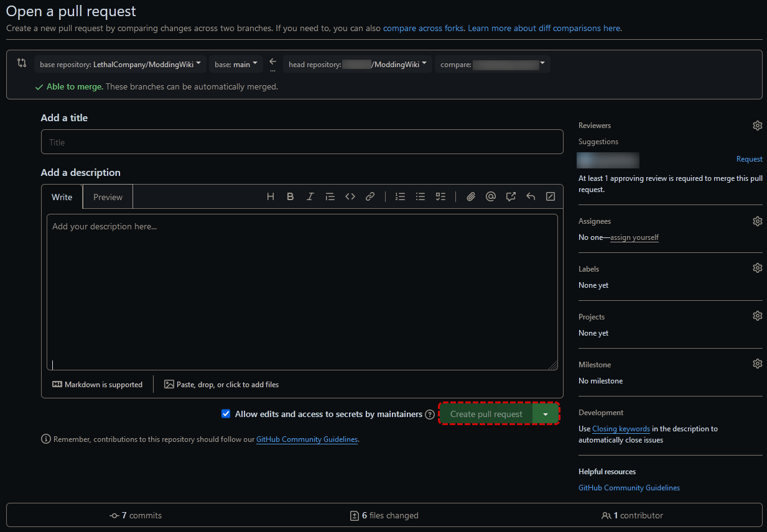Open Labels settings gear

pyautogui.click(x=757, y=267)
